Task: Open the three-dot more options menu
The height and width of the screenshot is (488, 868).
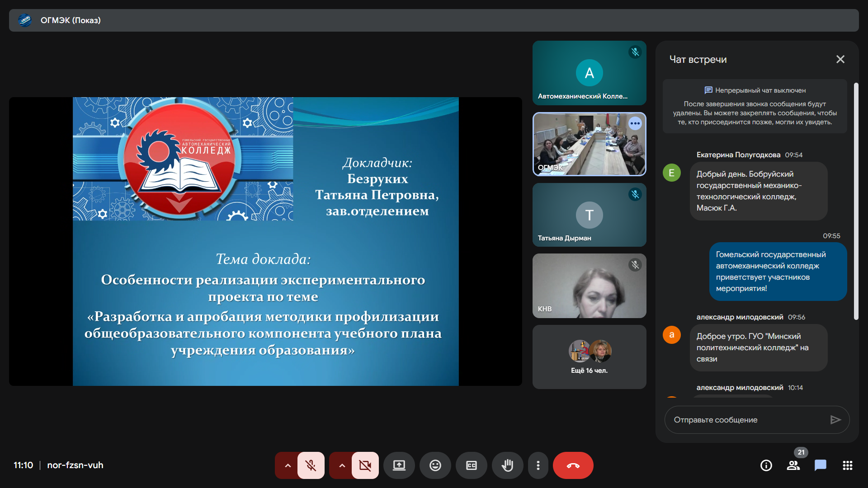Action: 538,465
